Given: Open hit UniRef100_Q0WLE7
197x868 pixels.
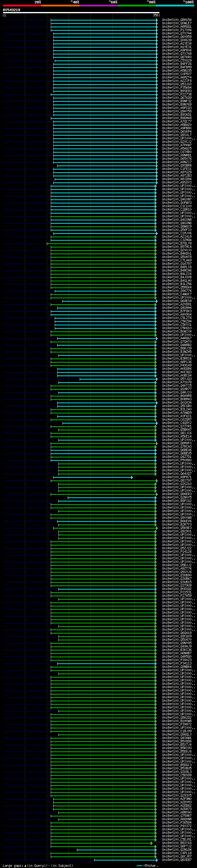Looking at the screenshot, I should pyautogui.click(x=176, y=23).
